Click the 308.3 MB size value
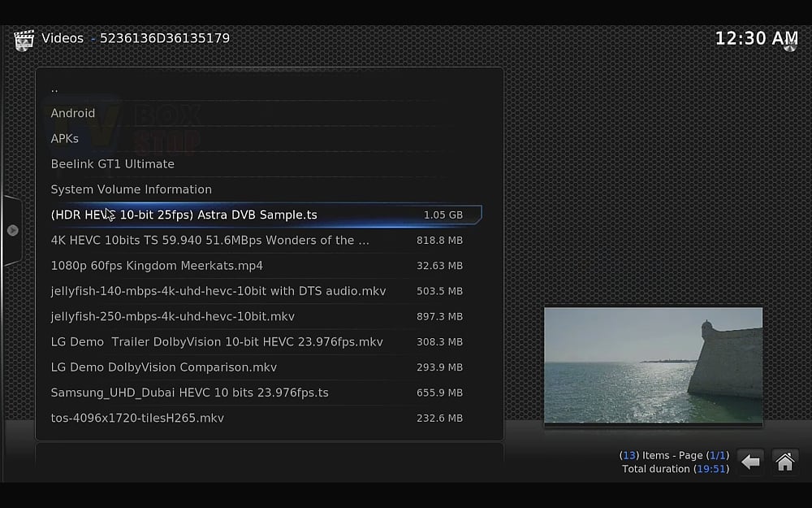This screenshot has height=508, width=812. click(439, 341)
